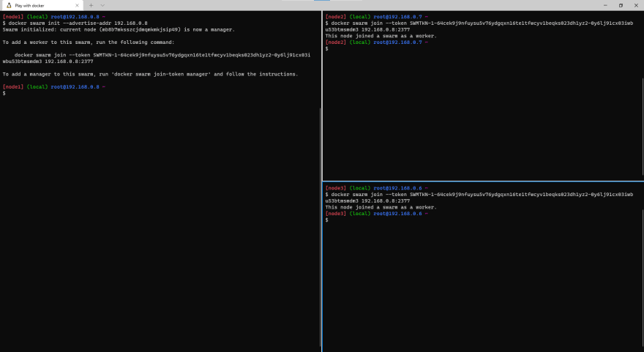
Task: Click 'u53btmsmdm3 192.168.0.8:2377' line in node3 pane
Action: click(x=367, y=201)
